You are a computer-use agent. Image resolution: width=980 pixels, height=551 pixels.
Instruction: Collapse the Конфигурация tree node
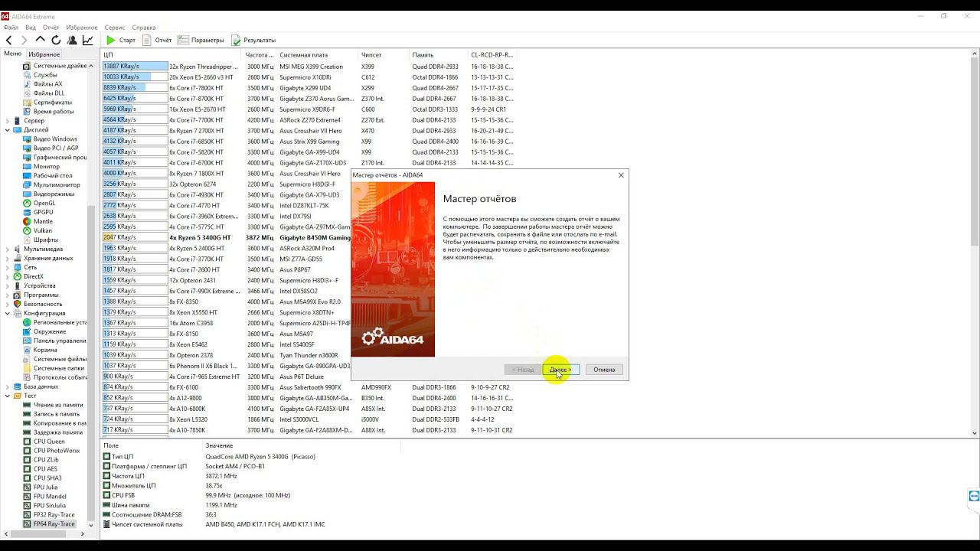(8, 313)
